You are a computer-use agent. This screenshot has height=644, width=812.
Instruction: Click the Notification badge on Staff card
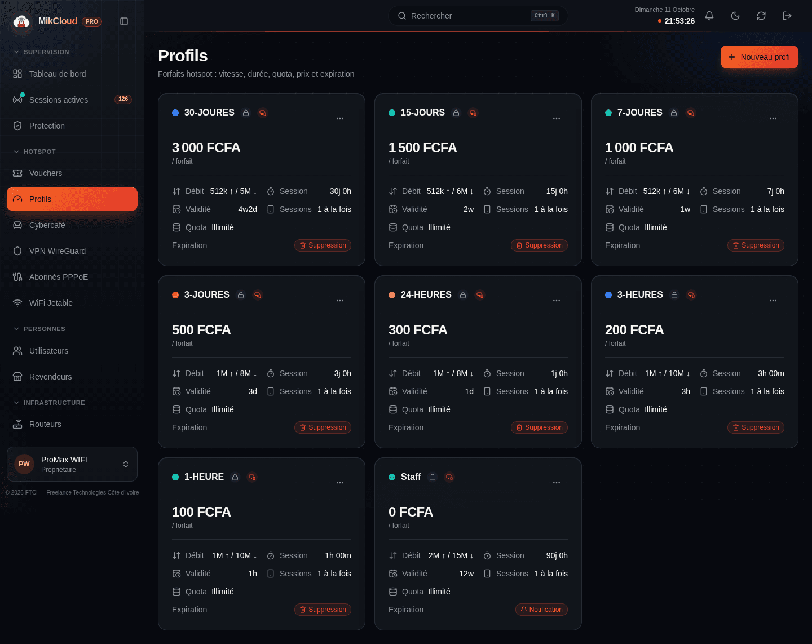(x=542, y=610)
